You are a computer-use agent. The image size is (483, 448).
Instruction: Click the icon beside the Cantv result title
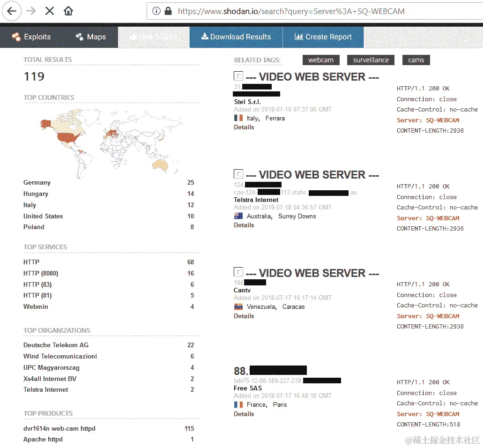[238, 272]
